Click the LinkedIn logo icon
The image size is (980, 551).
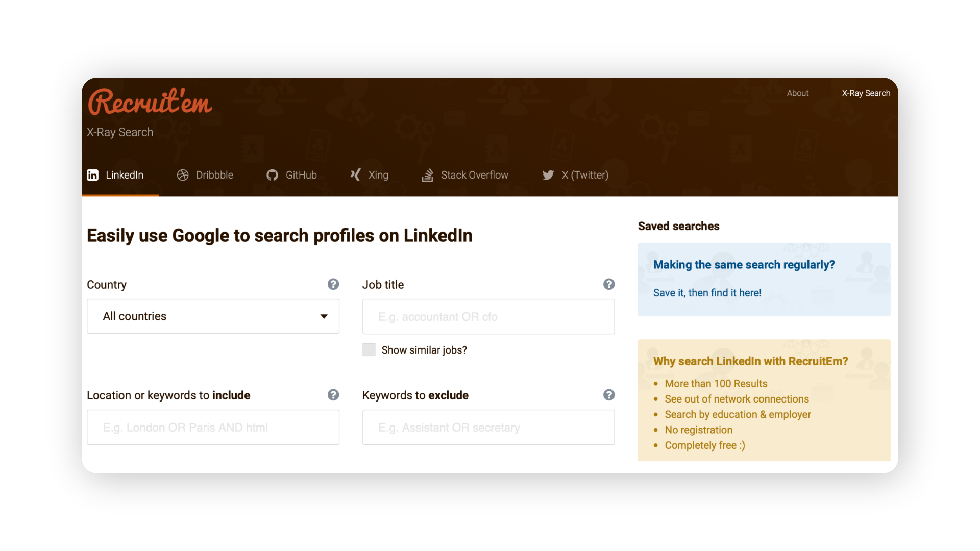click(92, 175)
